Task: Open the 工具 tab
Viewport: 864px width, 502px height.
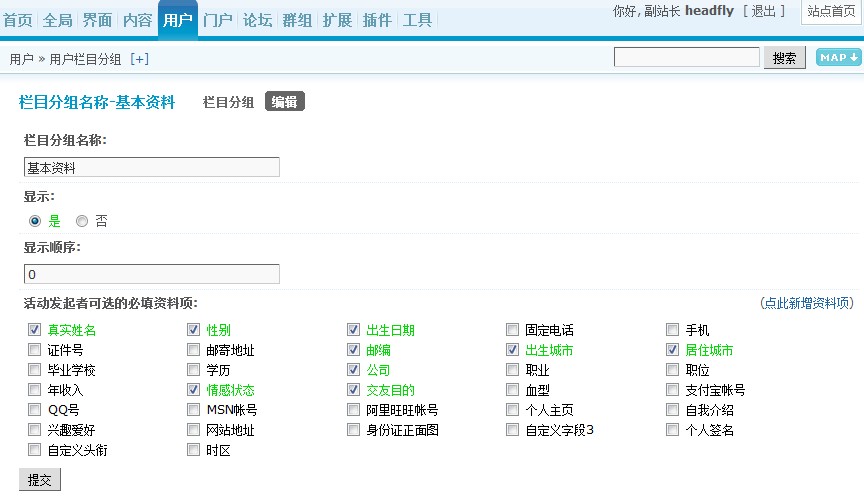Action: 417,20
